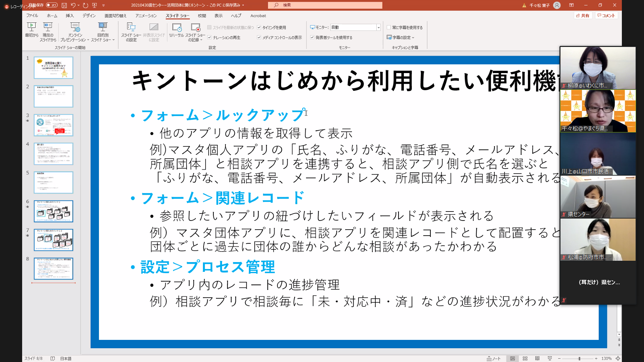644x362 pixels.
Task: Select slide 3 thumbnail
Action: 53,125
